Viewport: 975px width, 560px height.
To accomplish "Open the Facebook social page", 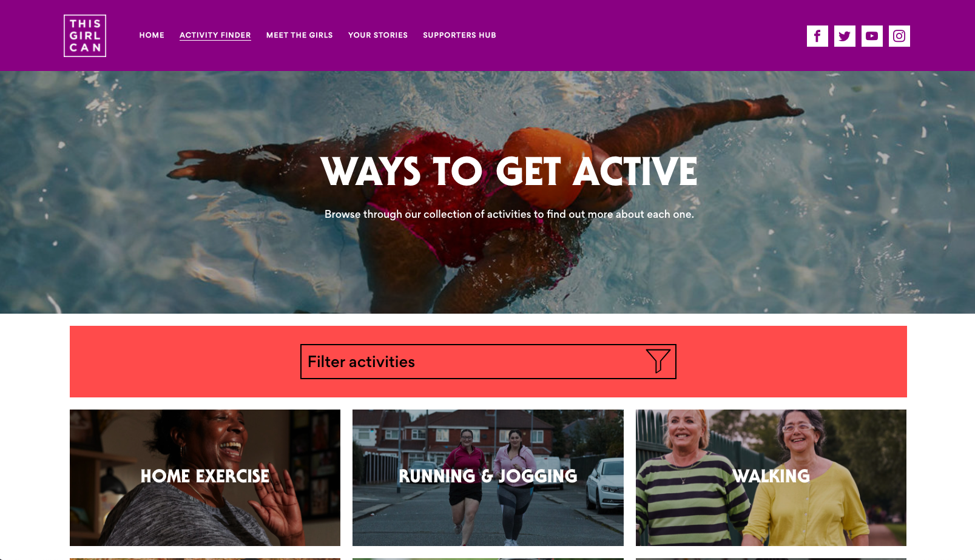I will tap(817, 36).
